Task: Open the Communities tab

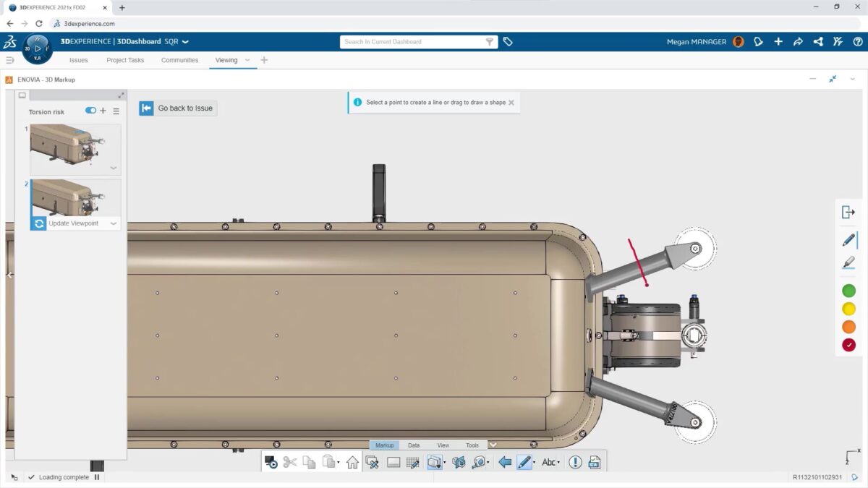Action: 179,60
